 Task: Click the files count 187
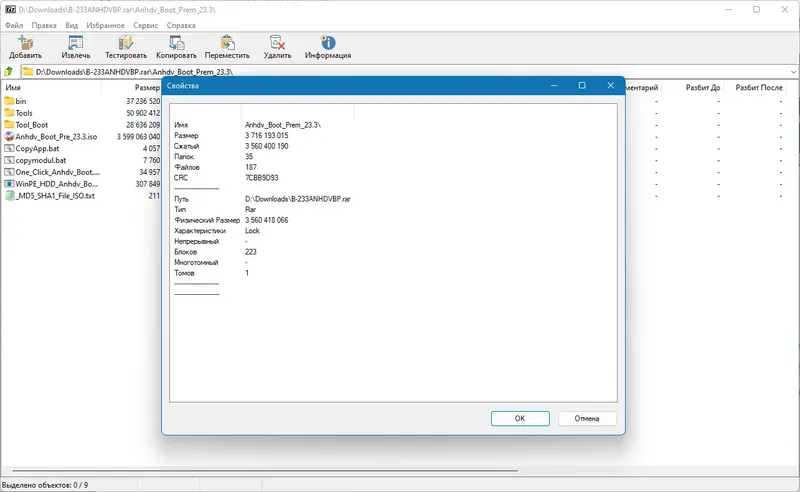pos(251,167)
